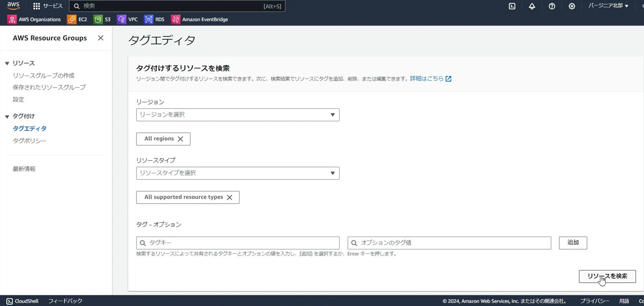Open the services grid menu
The image size is (644, 306).
tap(37, 6)
